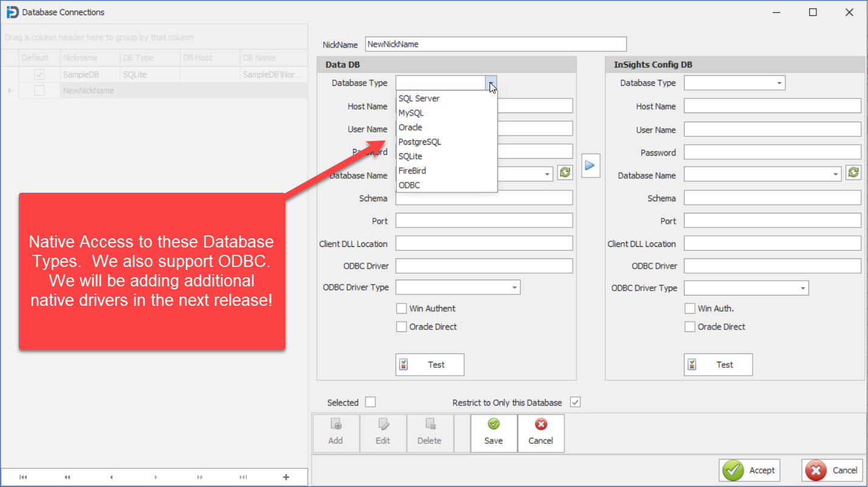868x487 pixels.
Task: Uncheck Restrict to Only this Database
Action: [575, 402]
